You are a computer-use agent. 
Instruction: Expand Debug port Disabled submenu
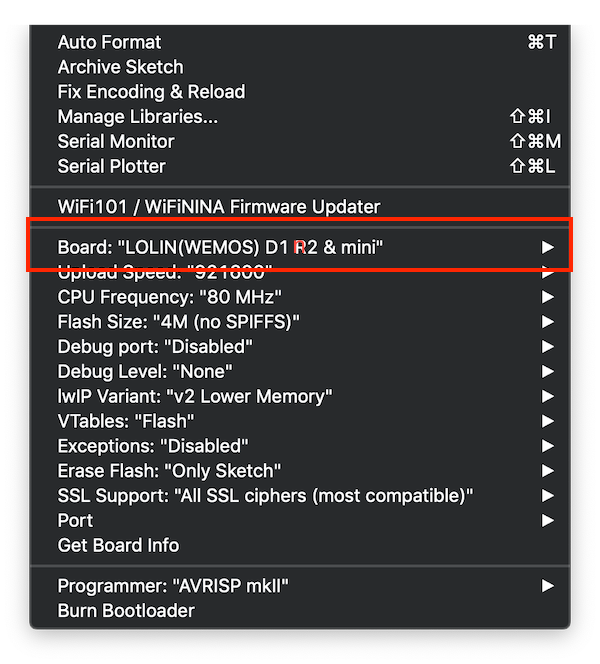(155, 346)
